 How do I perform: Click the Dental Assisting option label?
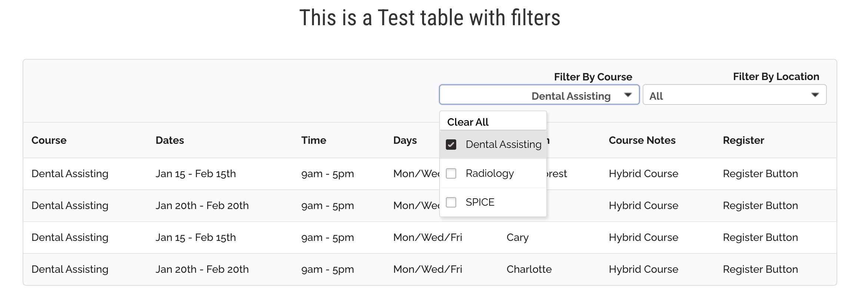[x=503, y=145]
